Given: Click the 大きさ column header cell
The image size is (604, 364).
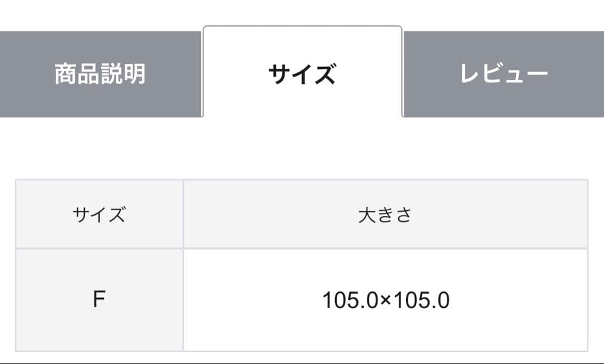Looking at the screenshot, I should [x=385, y=215].
